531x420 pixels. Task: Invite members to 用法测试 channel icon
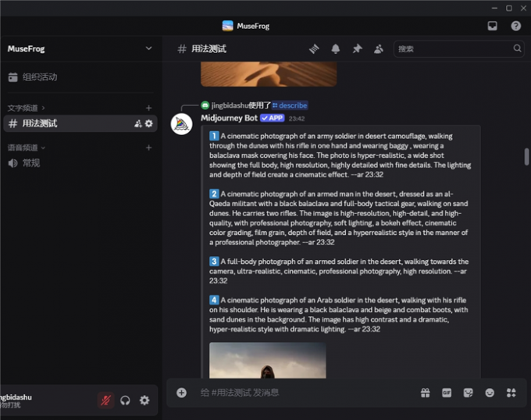(x=138, y=123)
